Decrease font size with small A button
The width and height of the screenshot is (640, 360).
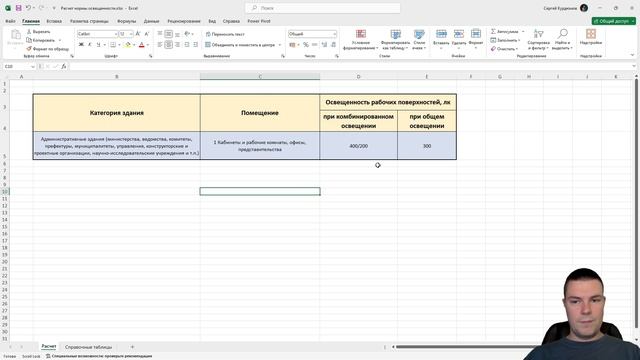pyautogui.click(x=147, y=34)
